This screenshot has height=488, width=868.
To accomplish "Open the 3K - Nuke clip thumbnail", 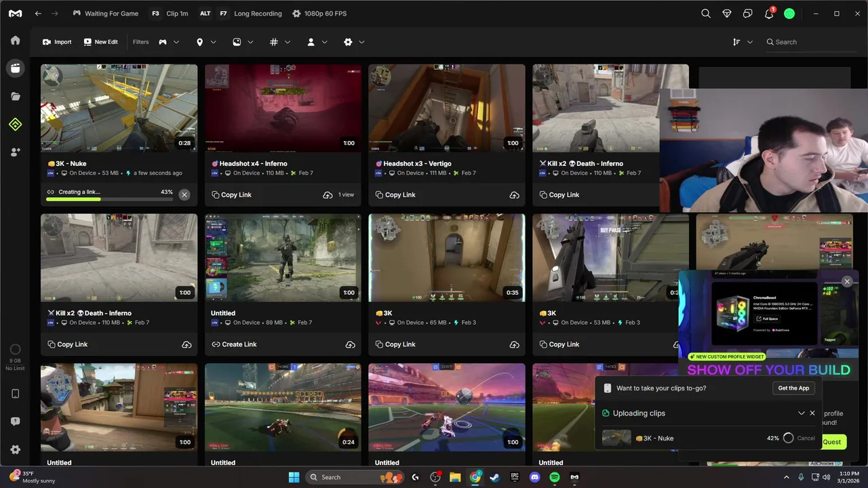I will pos(119,108).
